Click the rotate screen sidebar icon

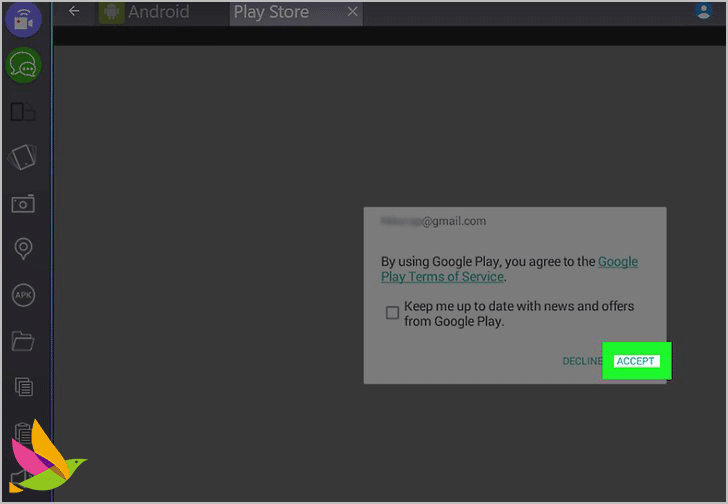(x=22, y=157)
